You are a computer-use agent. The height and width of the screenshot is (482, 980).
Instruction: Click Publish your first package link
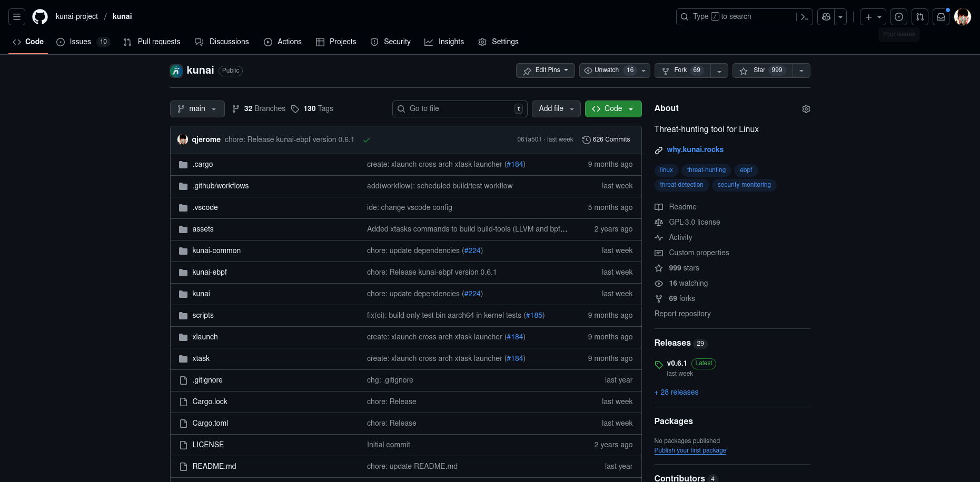click(x=690, y=450)
